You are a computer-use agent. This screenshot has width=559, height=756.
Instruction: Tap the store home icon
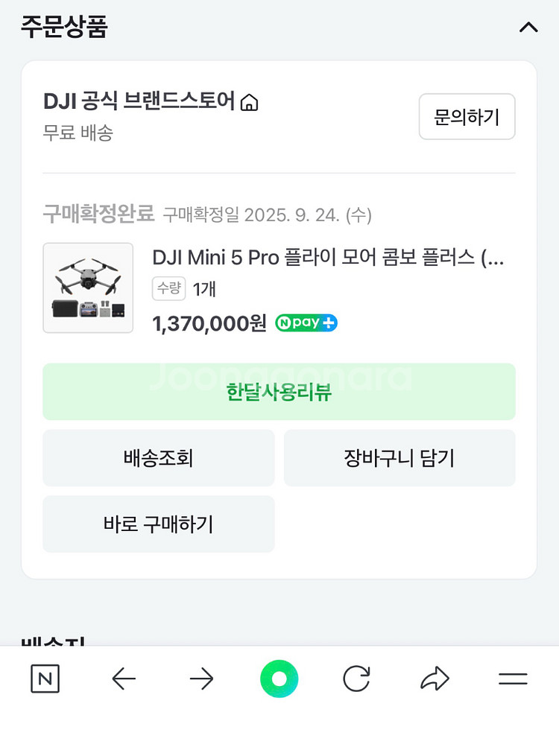tap(250, 102)
